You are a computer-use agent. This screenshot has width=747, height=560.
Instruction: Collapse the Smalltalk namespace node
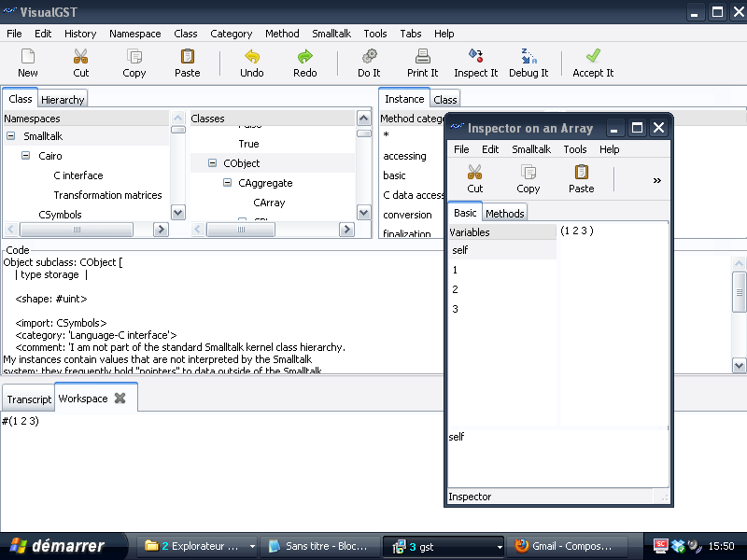[x=10, y=136]
